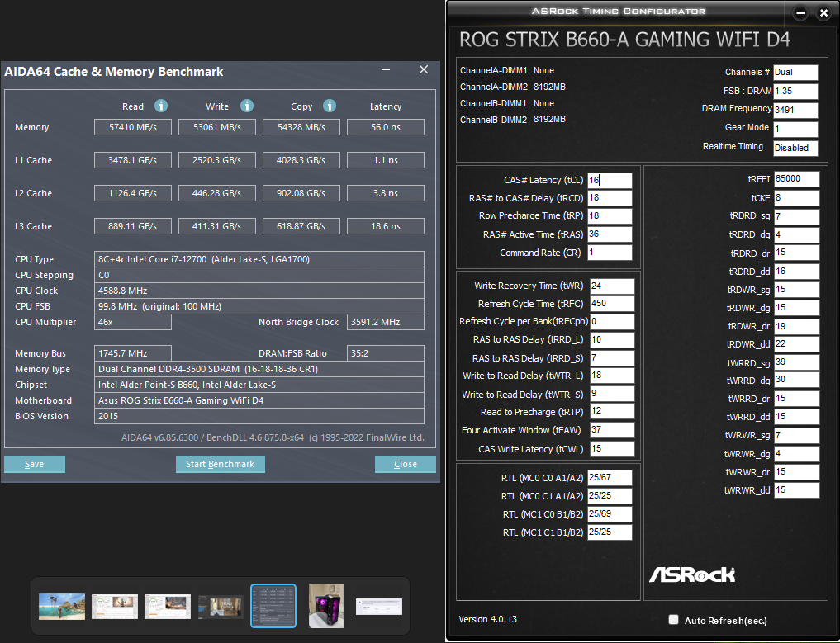The height and width of the screenshot is (643, 840).
Task: Click the FSB : DRAM field showing 1:35
Action: click(795, 91)
